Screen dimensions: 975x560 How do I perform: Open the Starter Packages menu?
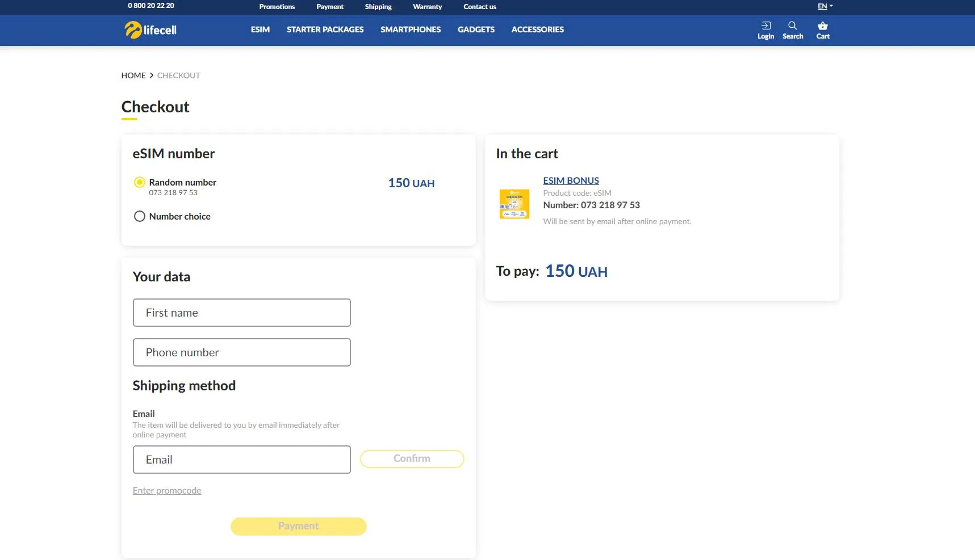pyautogui.click(x=325, y=30)
